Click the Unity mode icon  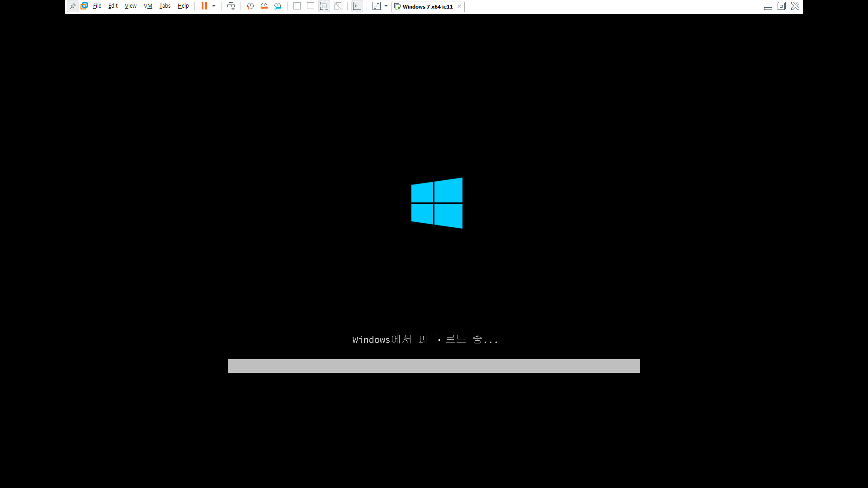click(x=338, y=6)
